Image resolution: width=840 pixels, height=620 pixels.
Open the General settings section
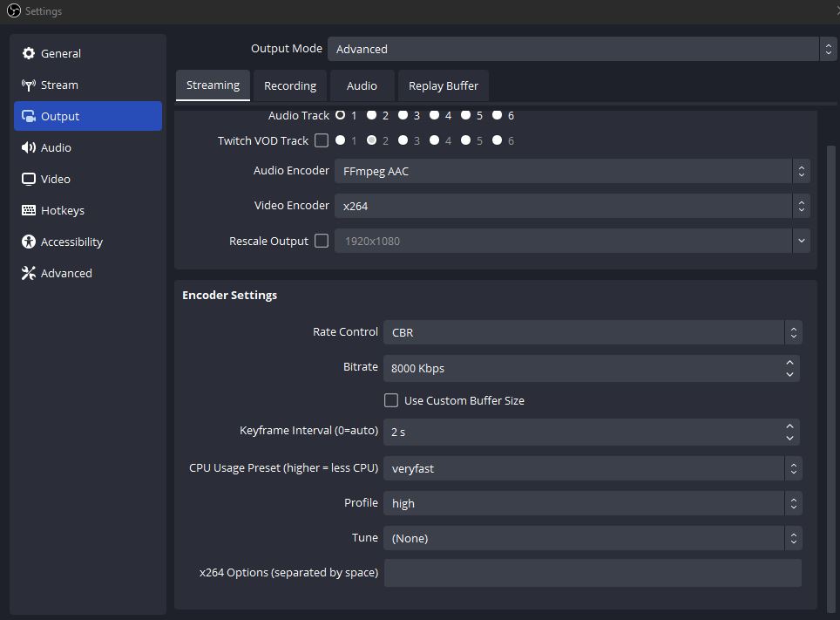pos(60,53)
